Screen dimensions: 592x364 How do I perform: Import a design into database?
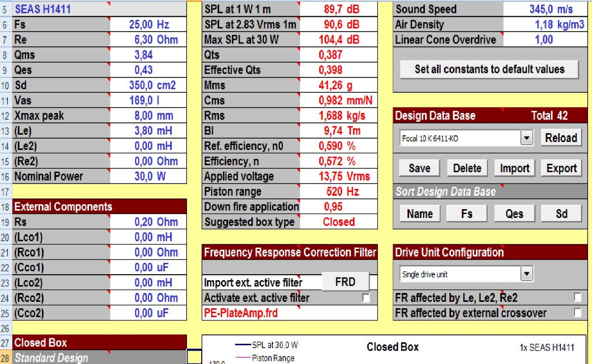point(515,168)
